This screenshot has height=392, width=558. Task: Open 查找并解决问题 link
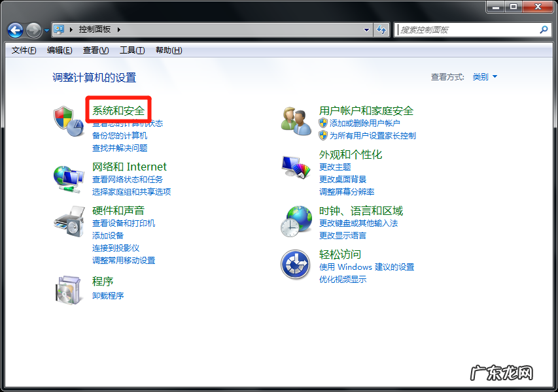(x=120, y=148)
